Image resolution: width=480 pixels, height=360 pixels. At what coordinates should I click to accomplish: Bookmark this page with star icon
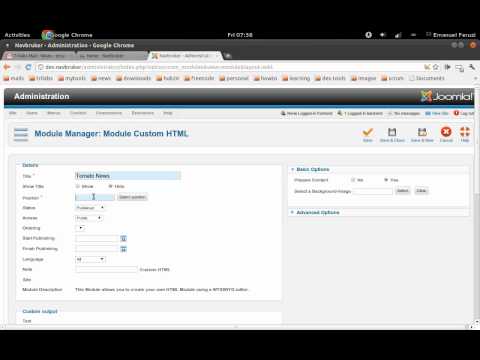point(435,67)
